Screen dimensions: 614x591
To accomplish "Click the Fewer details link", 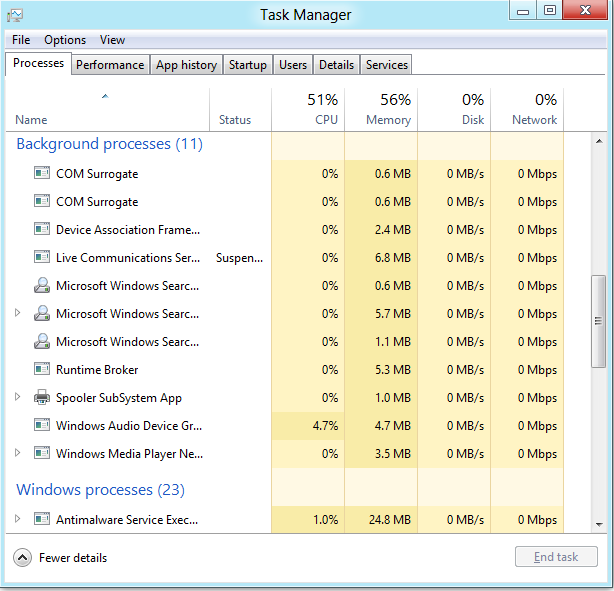I will pos(73,558).
